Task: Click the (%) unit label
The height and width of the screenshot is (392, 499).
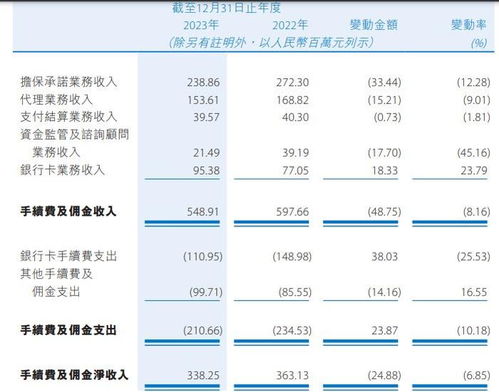Action: (x=479, y=43)
